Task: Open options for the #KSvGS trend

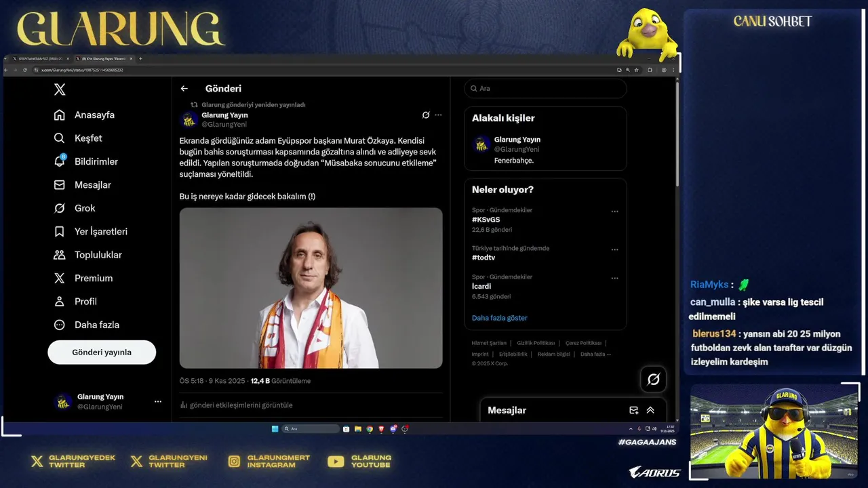Action: tap(614, 211)
